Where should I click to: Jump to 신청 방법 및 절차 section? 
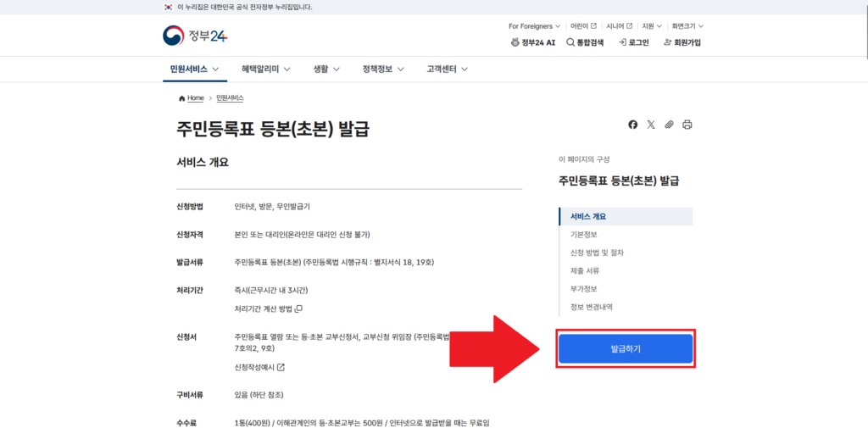click(597, 253)
